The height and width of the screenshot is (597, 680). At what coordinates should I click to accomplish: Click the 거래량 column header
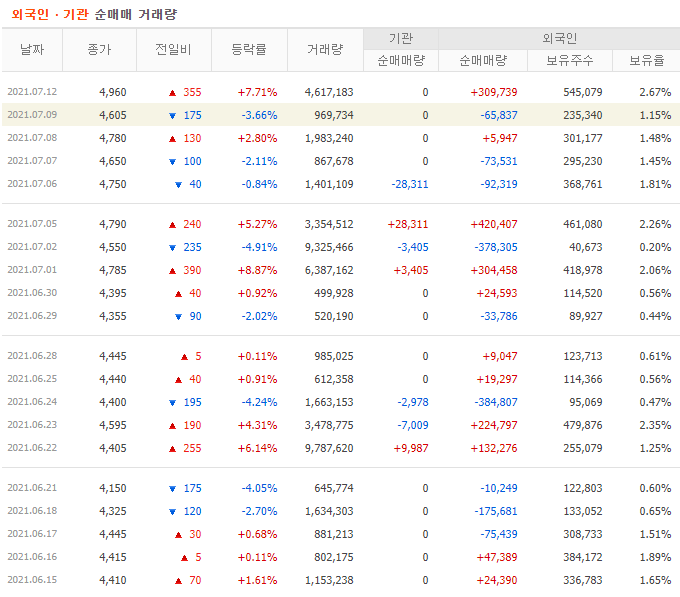coord(325,49)
